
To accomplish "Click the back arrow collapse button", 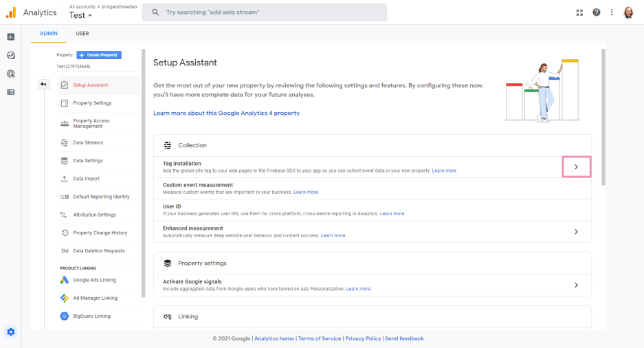I will [x=43, y=85].
